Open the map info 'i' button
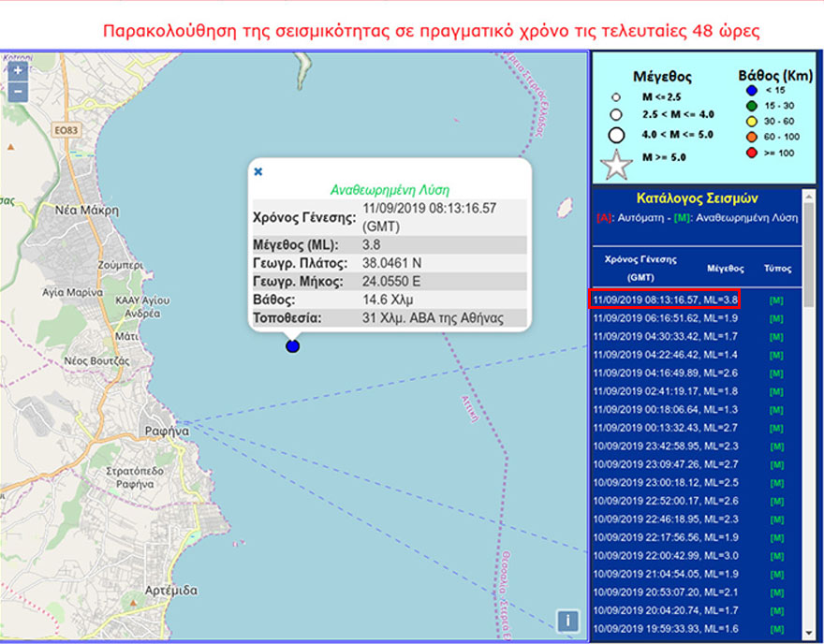This screenshot has width=824, height=644. tap(568, 621)
